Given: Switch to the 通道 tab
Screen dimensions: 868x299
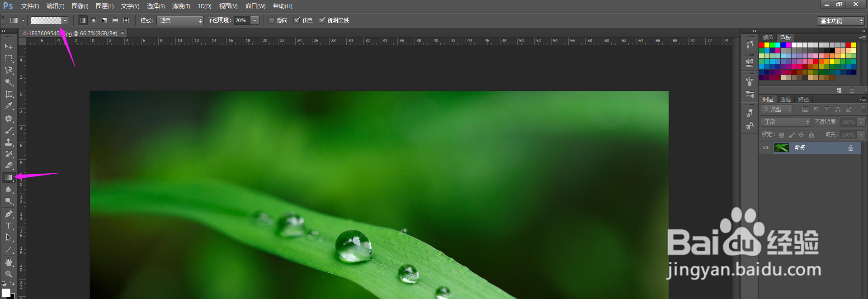Looking at the screenshot, I should 785,99.
